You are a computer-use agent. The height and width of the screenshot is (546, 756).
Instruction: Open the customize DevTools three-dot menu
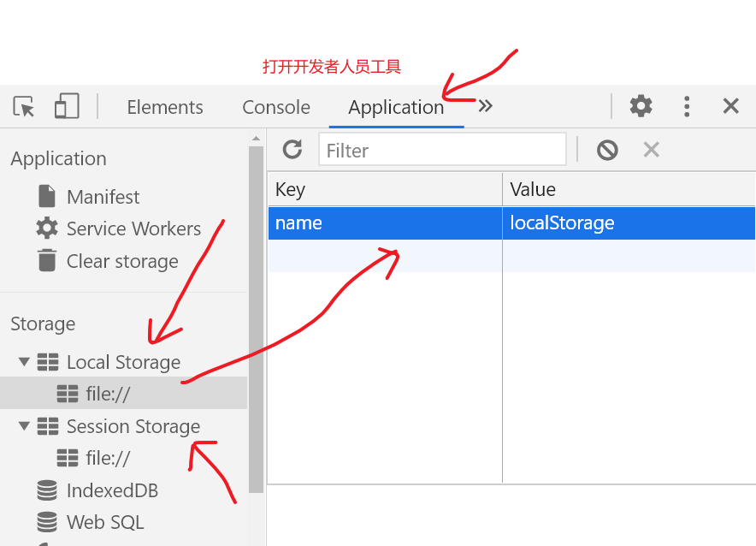pos(687,106)
